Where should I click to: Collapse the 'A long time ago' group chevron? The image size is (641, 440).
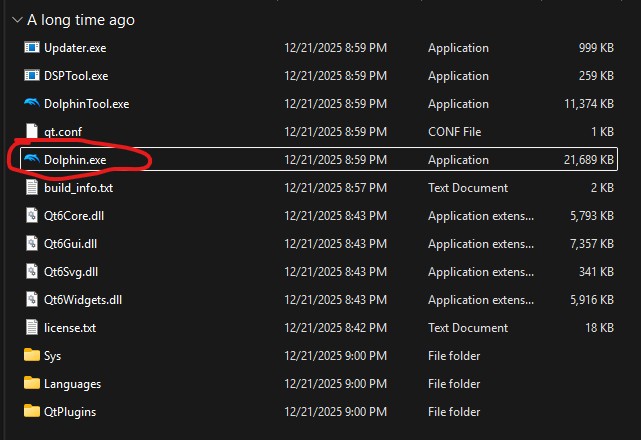pyautogui.click(x=14, y=20)
